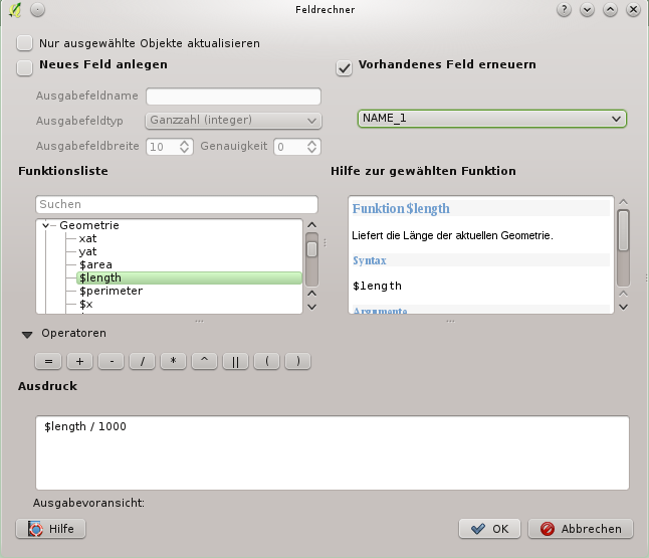Click the bottom-most down arrow of function list scrollbar
This screenshot has width=649, height=558.
312,307
